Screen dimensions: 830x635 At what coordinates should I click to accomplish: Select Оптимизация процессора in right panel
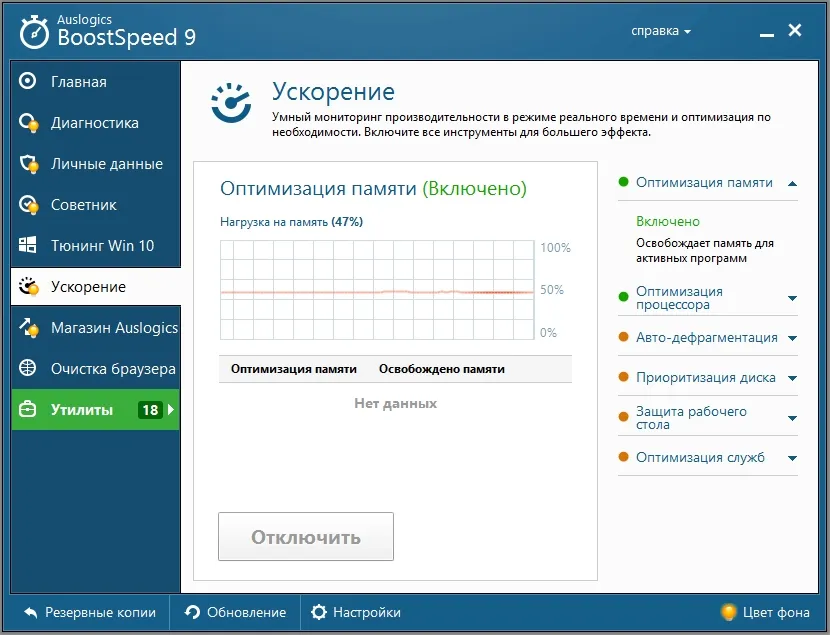(x=679, y=298)
